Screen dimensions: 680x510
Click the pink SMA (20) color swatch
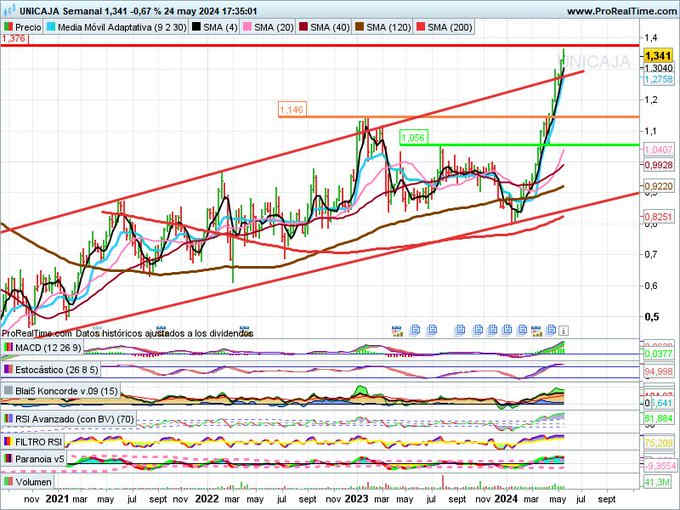click(247, 27)
